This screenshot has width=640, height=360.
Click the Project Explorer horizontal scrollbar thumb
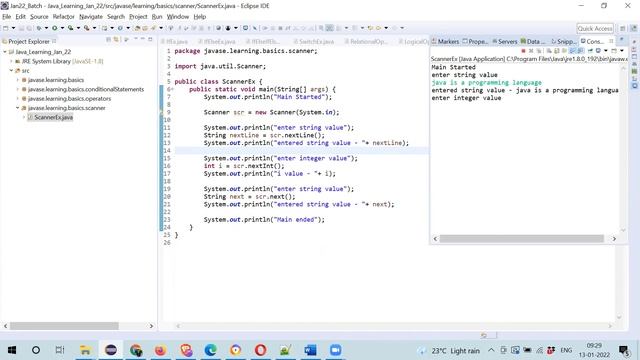(x=64, y=326)
